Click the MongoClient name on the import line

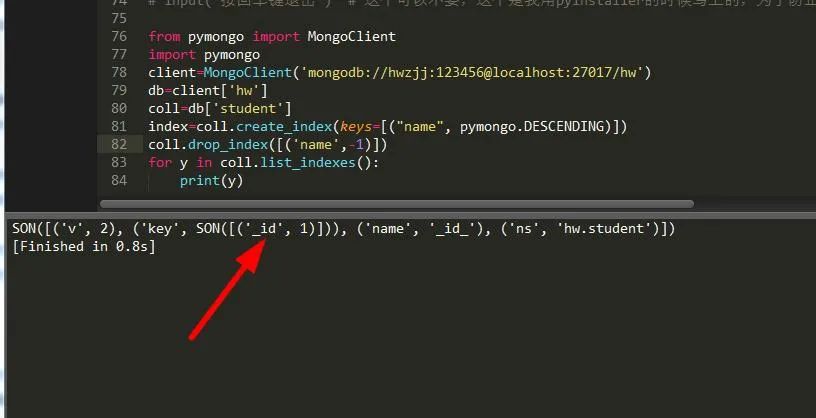351,36
